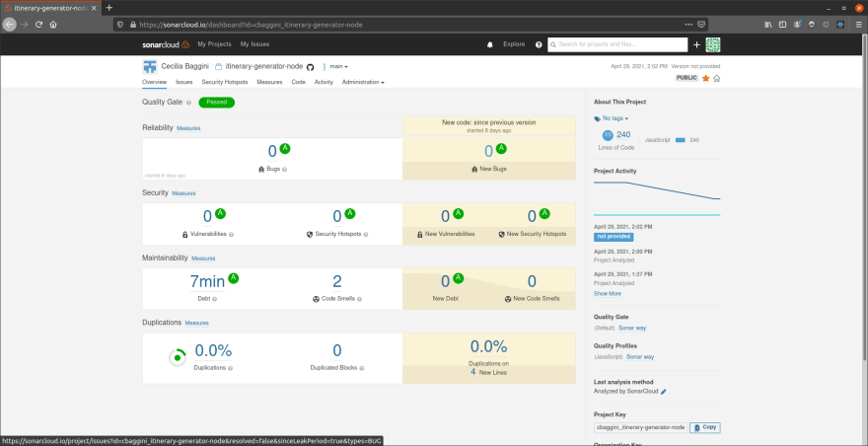The width and height of the screenshot is (868, 446).
Task: Reload the page with the refresh icon
Action: click(x=38, y=25)
